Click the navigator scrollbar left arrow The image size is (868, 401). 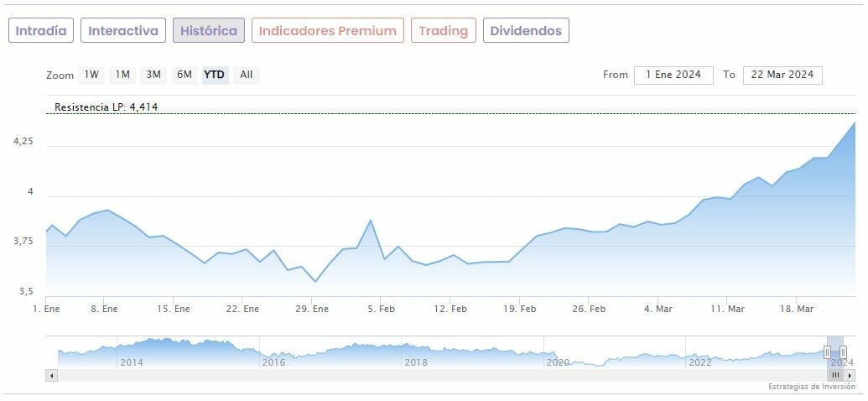(x=51, y=376)
